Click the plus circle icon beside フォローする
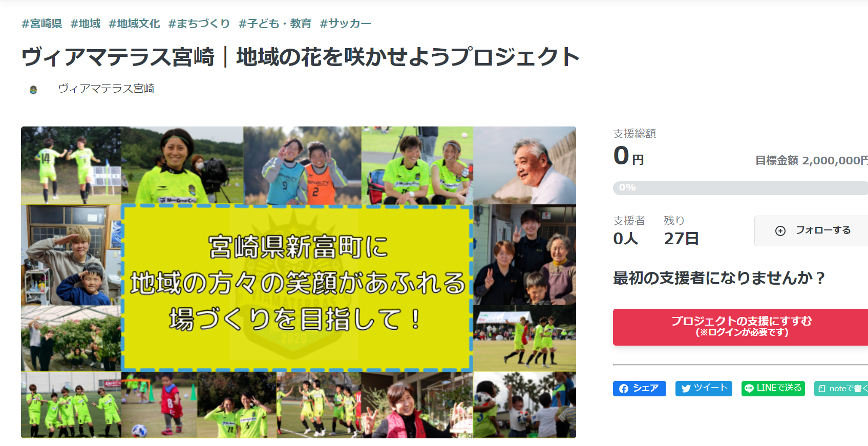The width and height of the screenshot is (868, 446). pos(780,231)
